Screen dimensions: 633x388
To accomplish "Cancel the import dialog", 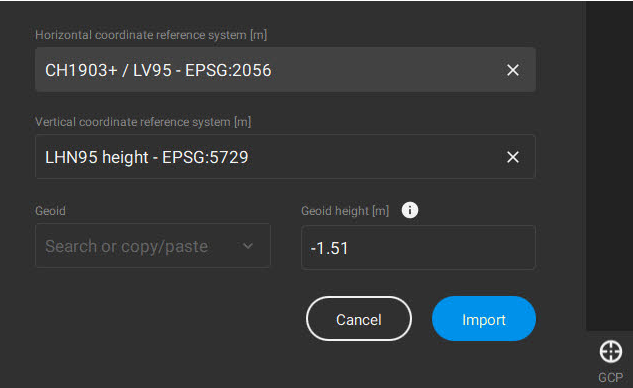I will point(359,319).
